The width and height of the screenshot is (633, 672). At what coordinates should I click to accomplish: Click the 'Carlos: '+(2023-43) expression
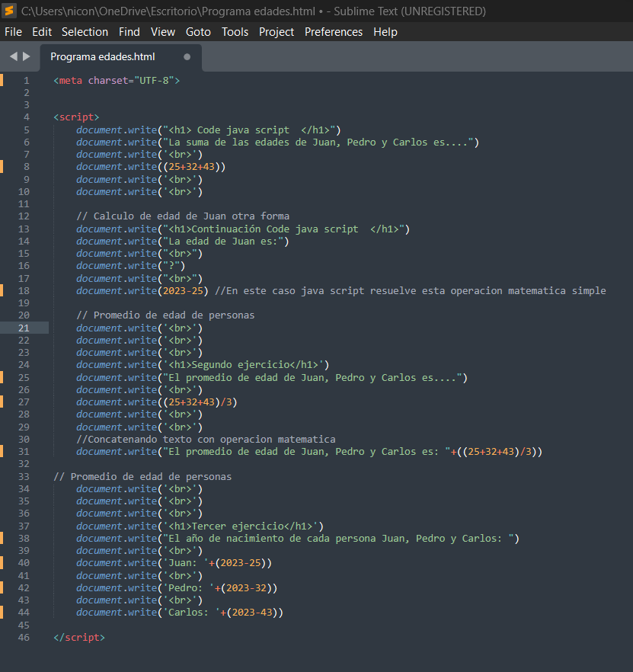(x=220, y=613)
